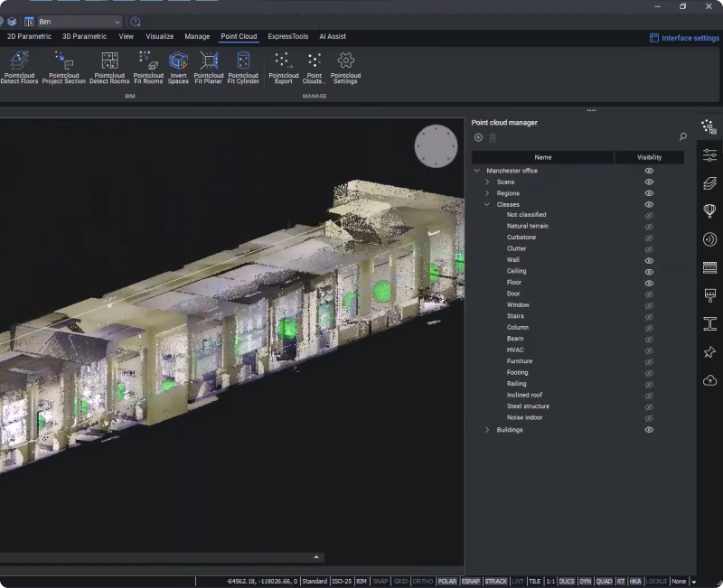Click the Interface settings link
The width and height of the screenshot is (723, 588).
[690, 38]
